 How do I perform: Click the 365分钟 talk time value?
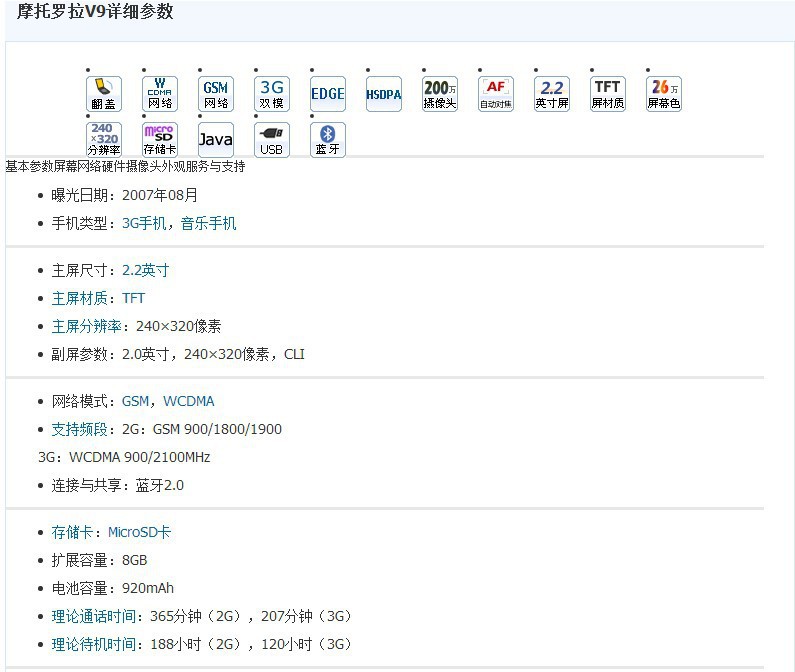197,616
